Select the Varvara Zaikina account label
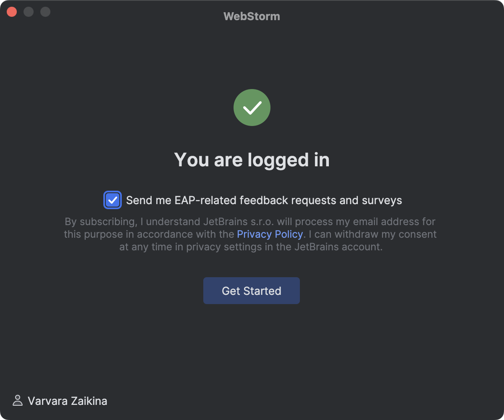The width and height of the screenshot is (504, 420). (x=67, y=401)
